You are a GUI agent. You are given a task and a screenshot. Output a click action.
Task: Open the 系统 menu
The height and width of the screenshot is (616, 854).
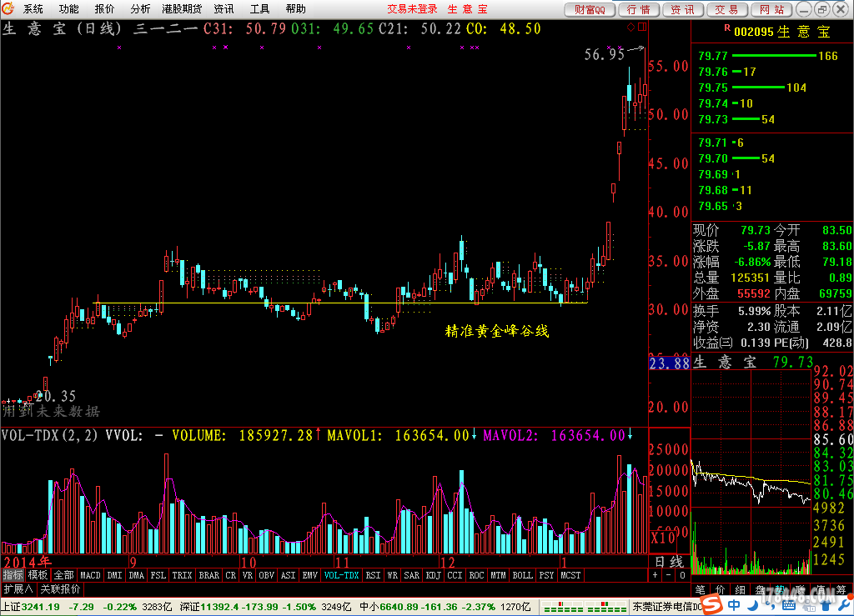(33, 8)
